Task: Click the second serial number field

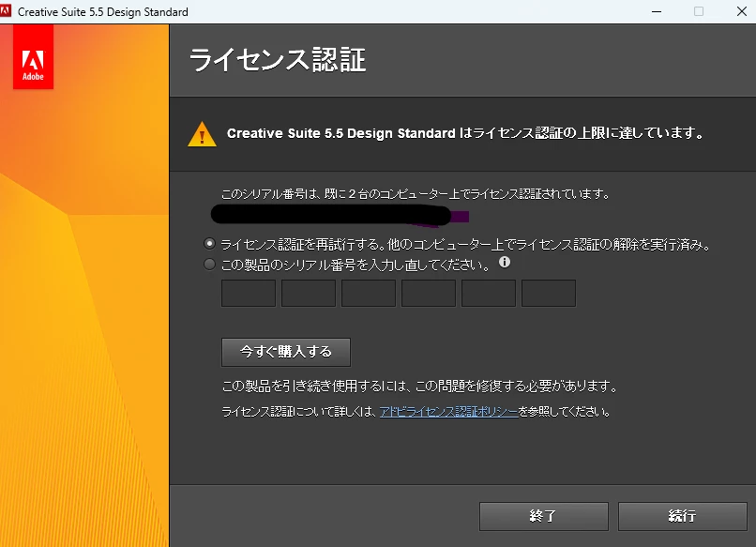Action: (x=309, y=293)
